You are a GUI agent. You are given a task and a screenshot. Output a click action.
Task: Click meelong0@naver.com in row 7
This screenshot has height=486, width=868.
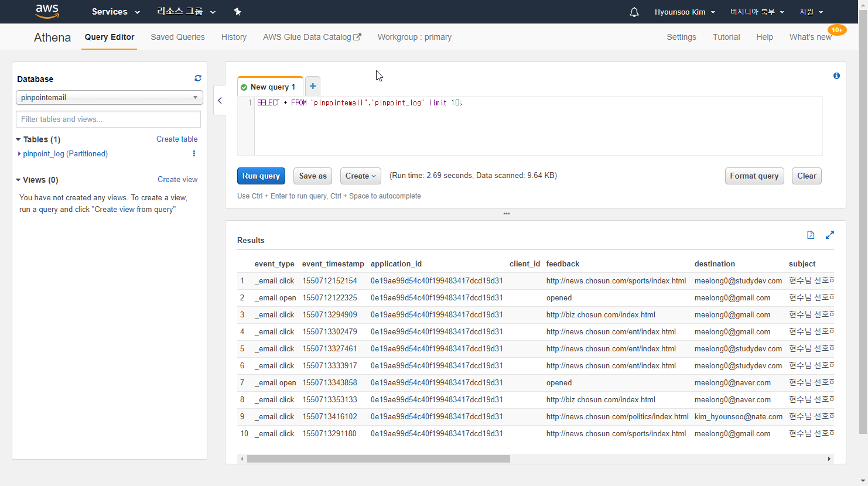tap(733, 382)
